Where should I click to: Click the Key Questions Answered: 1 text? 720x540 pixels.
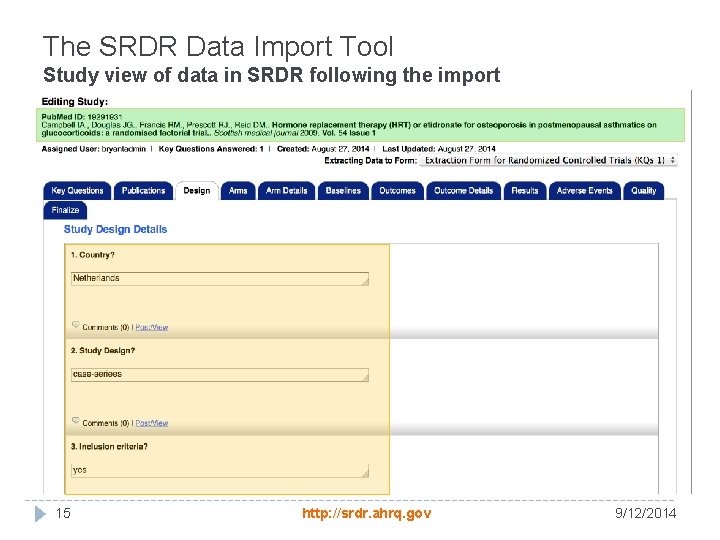click(211, 149)
